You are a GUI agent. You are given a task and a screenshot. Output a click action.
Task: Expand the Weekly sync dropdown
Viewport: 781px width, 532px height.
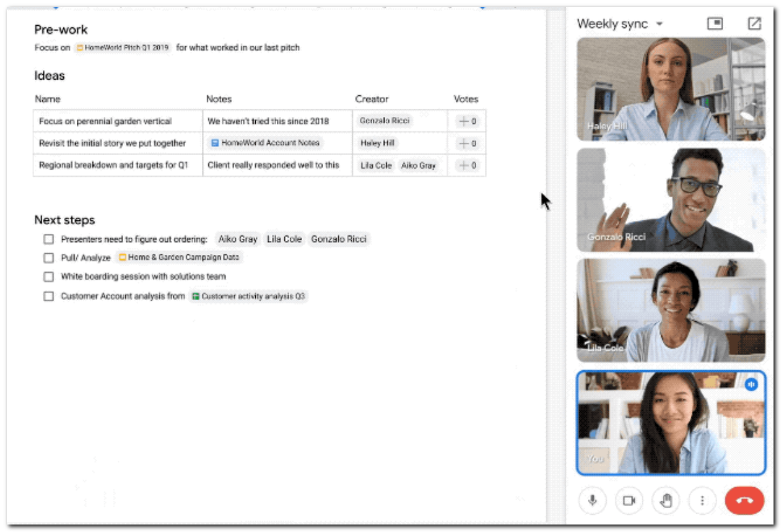[658, 23]
